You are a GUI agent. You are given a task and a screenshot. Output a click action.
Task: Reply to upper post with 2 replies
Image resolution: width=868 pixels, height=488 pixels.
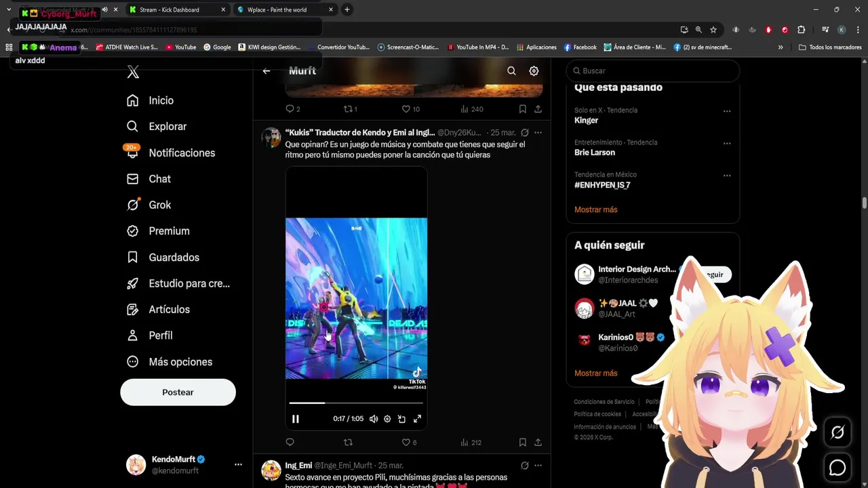pyautogui.click(x=292, y=109)
